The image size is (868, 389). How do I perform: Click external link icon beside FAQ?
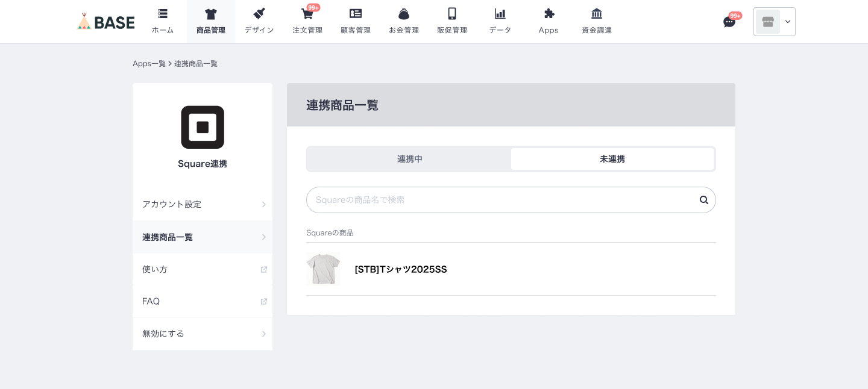tap(263, 301)
